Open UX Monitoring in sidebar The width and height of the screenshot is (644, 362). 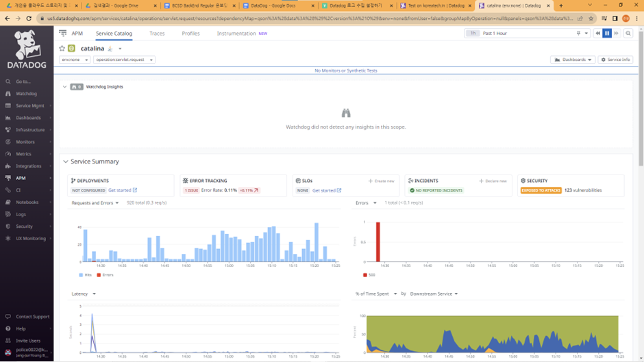(30, 238)
